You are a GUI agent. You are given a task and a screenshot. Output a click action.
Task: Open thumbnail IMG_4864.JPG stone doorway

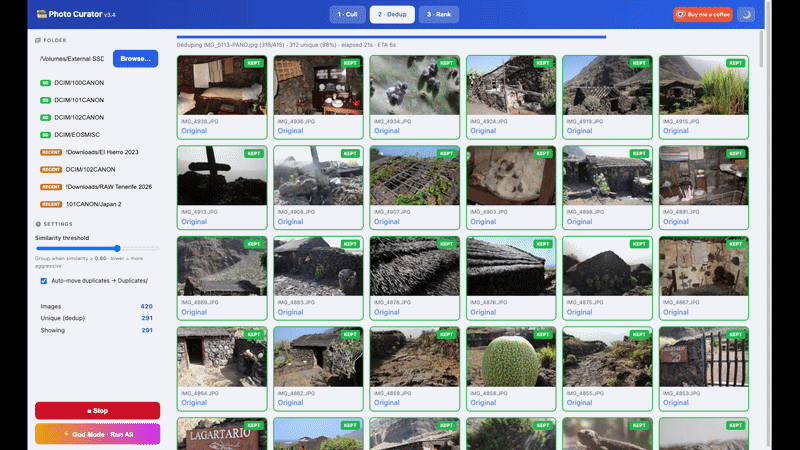tap(222, 357)
